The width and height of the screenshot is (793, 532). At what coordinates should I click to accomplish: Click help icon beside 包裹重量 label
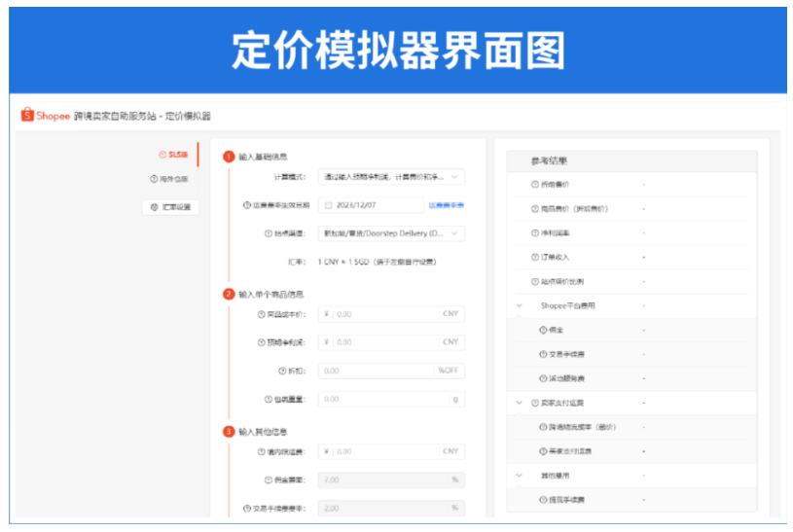point(268,399)
